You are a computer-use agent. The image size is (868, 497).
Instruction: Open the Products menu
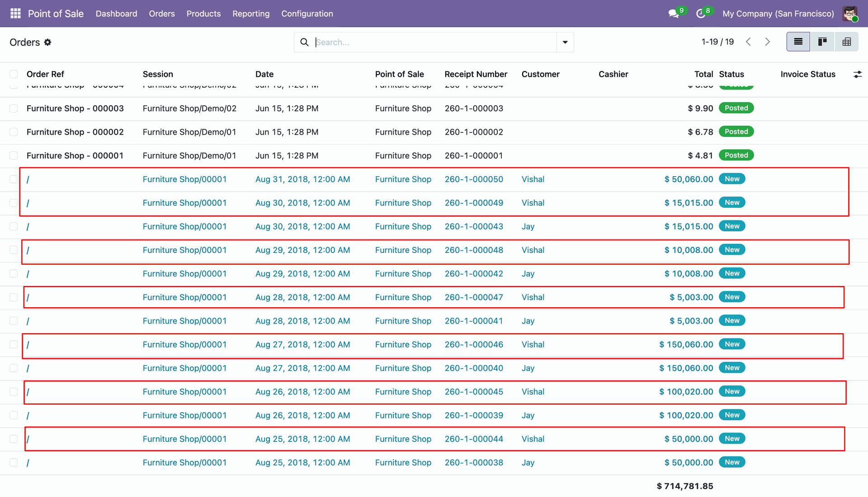(x=203, y=14)
